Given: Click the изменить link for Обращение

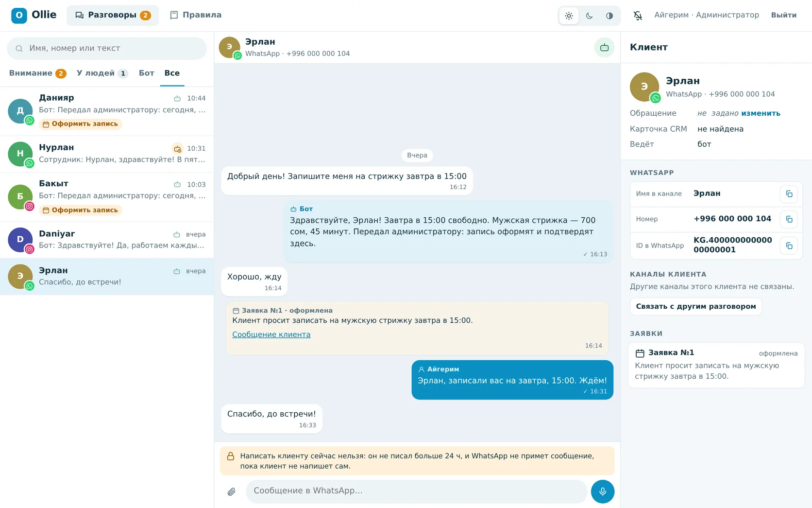Looking at the screenshot, I should coord(761,113).
